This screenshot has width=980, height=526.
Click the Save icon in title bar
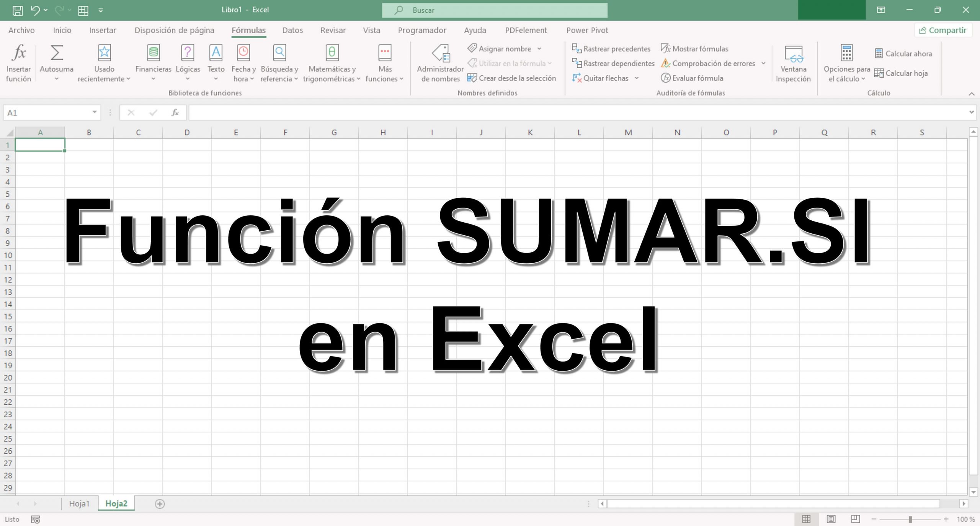click(x=18, y=10)
